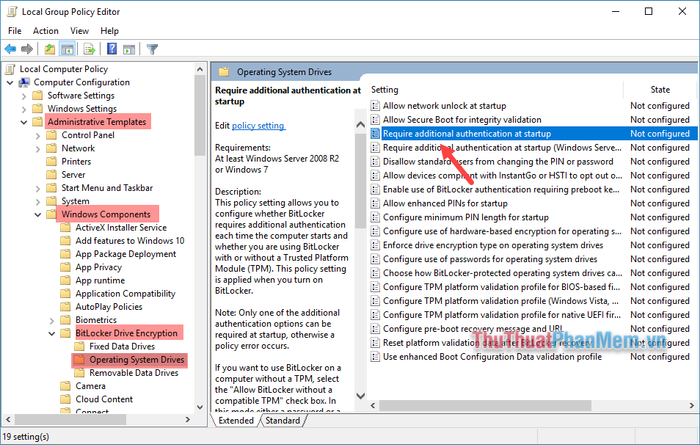Click the description pane scroll up arrow
700x445 pixels.
point(361,125)
